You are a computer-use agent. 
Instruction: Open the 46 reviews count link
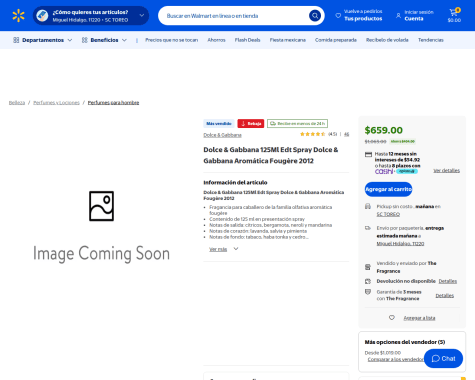[x=347, y=134]
